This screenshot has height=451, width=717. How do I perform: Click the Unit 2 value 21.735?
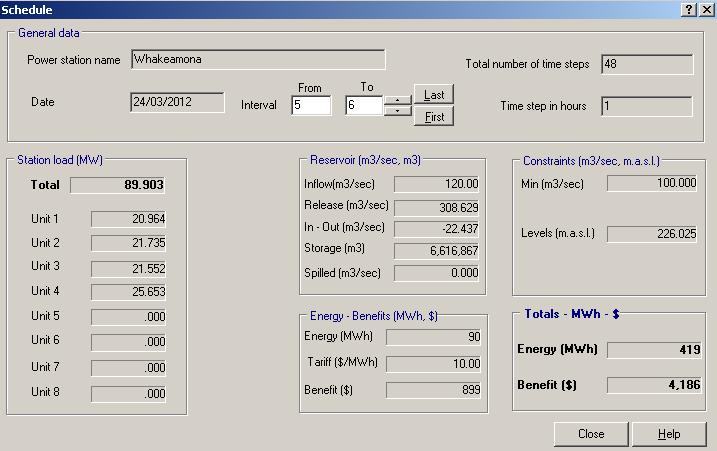(x=128, y=243)
